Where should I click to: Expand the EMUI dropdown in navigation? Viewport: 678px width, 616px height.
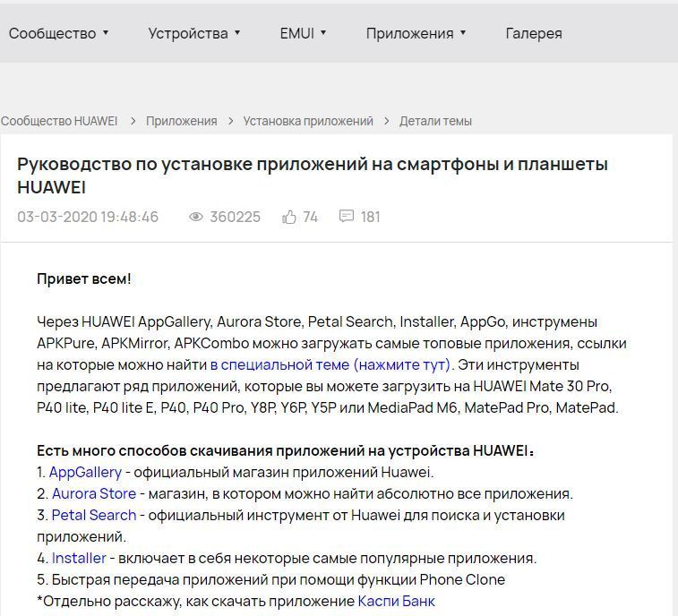(x=303, y=33)
